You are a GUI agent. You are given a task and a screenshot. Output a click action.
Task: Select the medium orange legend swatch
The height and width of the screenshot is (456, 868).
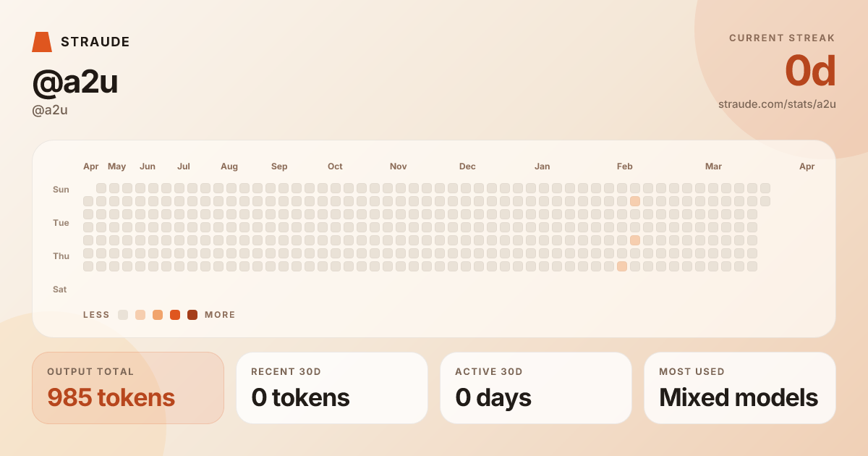coord(158,315)
